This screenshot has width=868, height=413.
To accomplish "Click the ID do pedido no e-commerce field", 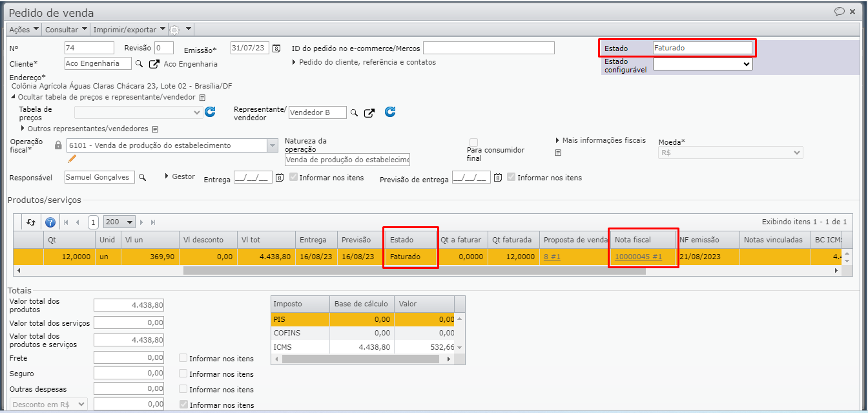I will pos(489,48).
